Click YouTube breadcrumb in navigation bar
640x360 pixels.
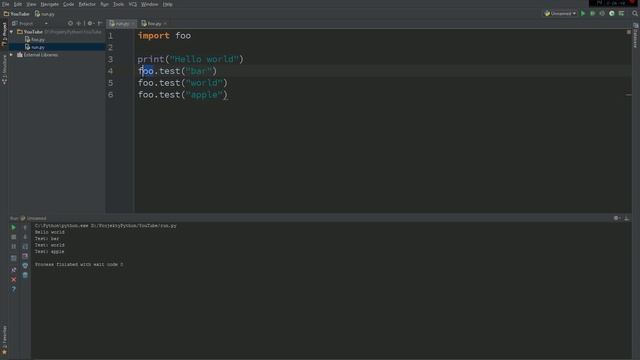tap(17, 14)
